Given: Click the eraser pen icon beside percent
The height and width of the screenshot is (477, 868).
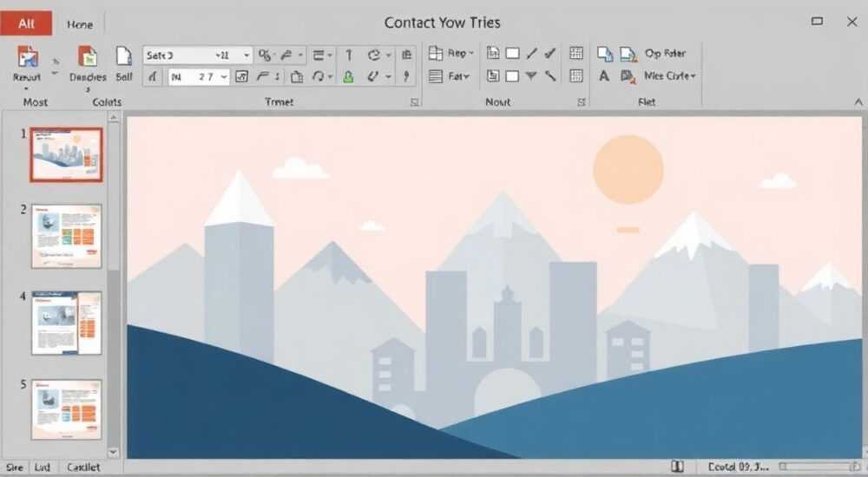Looking at the screenshot, I should click(x=286, y=55).
